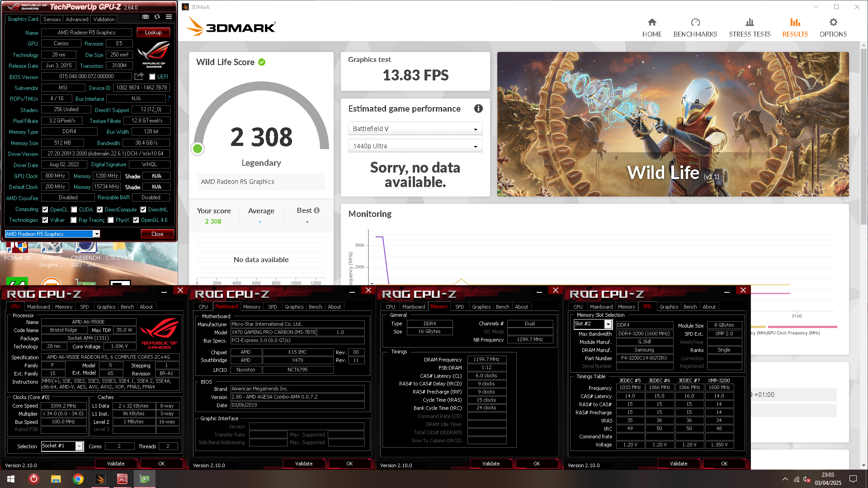Open the PCMark 10 desktop shortcut
This screenshot has height=488, width=868.
(17, 251)
